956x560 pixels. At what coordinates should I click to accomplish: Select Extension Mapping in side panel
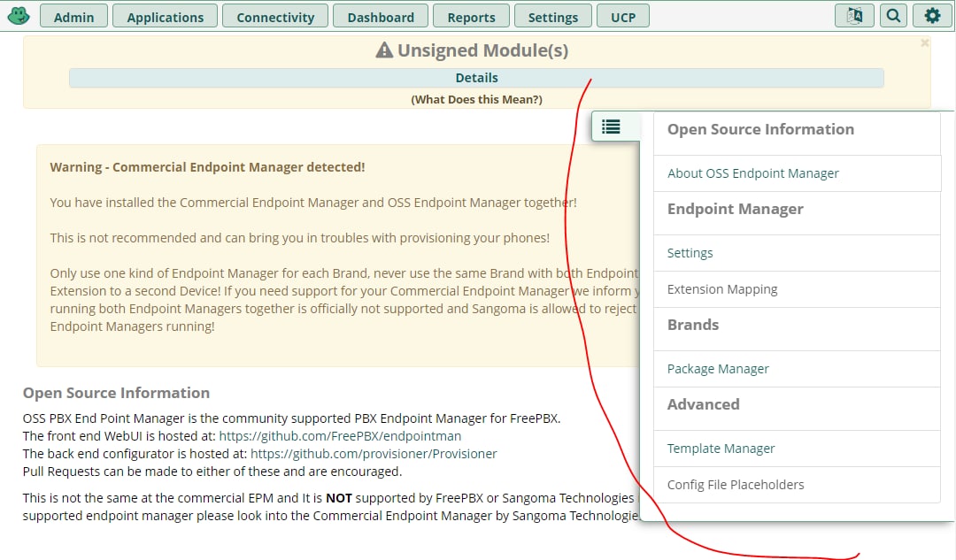point(797,289)
